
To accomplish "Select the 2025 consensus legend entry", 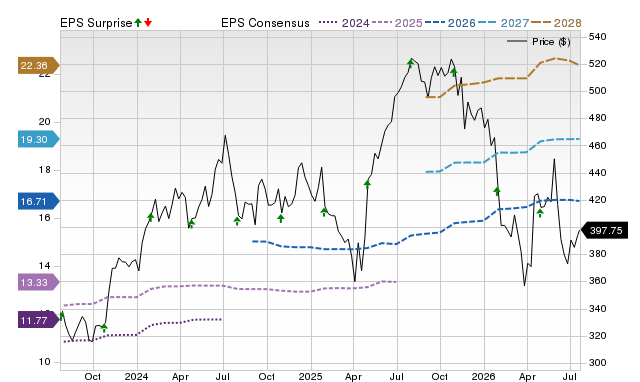I will [x=397, y=23].
